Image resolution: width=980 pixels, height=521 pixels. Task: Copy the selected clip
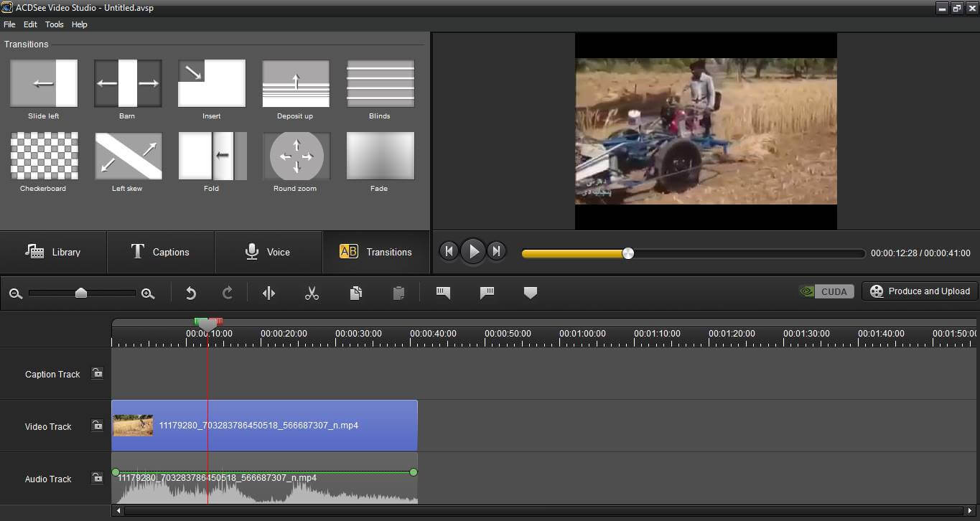355,293
